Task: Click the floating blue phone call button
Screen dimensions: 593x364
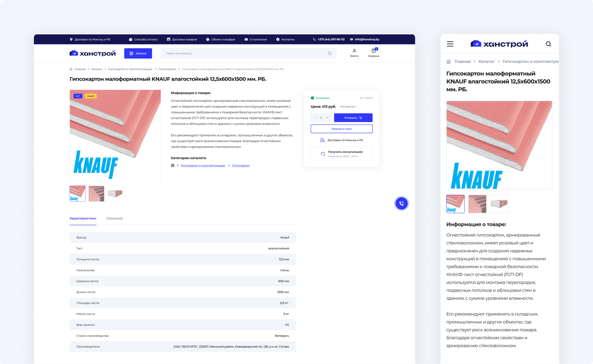Action: point(401,203)
